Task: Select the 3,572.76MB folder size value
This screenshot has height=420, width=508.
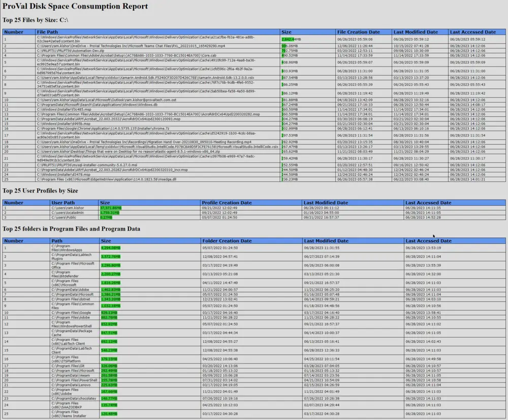Action: (x=110, y=257)
